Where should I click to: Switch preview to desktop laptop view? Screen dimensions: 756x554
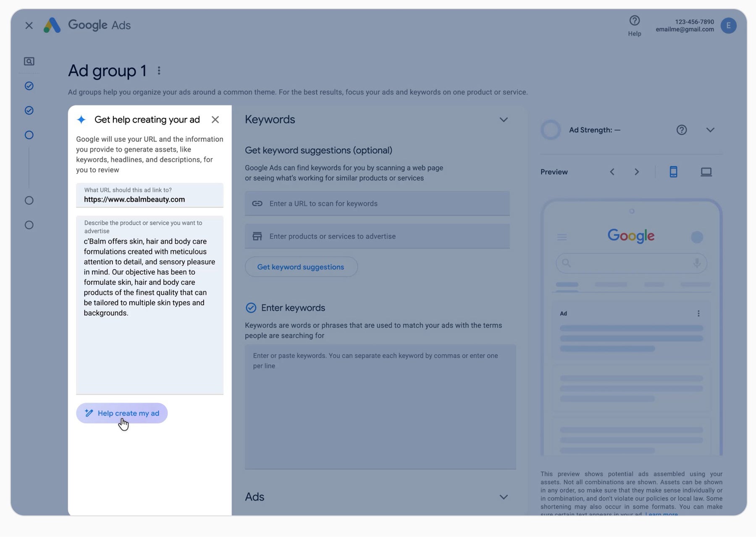point(706,172)
